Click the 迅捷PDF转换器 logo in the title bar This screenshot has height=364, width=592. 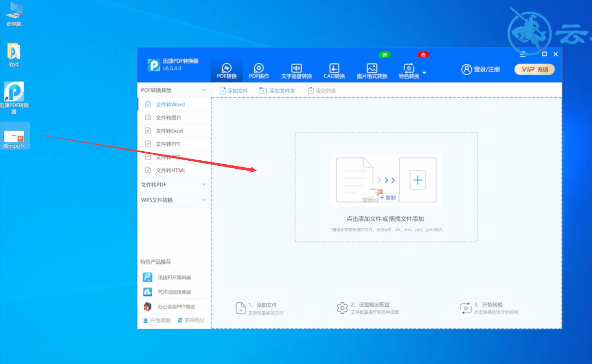(x=154, y=65)
